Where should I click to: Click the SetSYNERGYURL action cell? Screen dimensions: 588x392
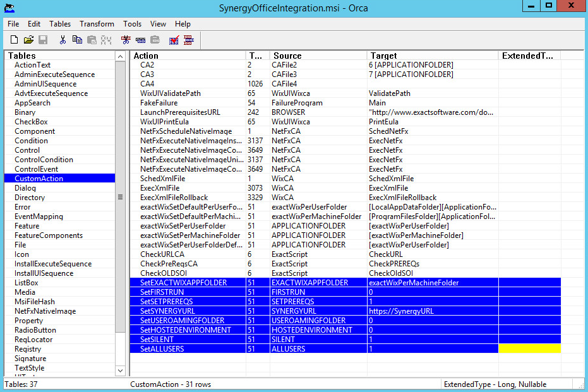pyautogui.click(x=188, y=311)
